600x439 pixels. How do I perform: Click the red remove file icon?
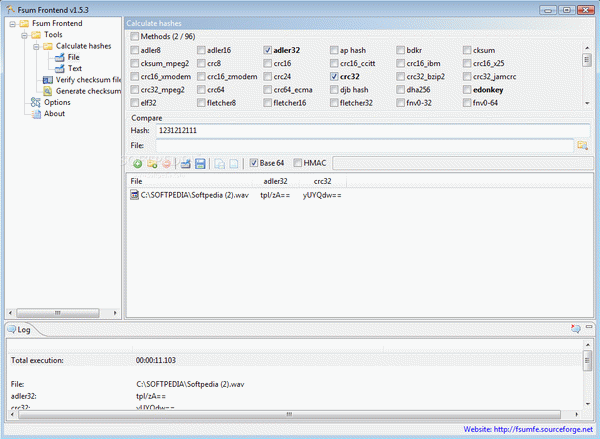166,163
